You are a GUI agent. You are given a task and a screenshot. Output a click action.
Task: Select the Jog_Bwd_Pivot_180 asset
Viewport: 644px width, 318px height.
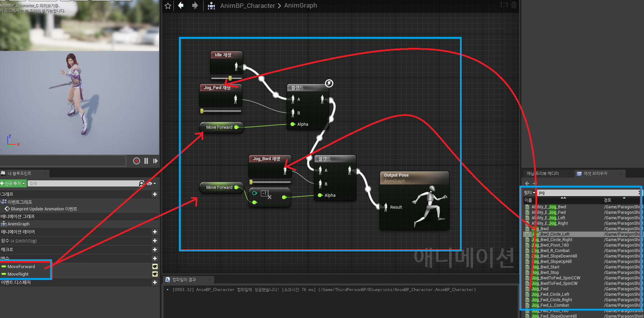[550, 245]
